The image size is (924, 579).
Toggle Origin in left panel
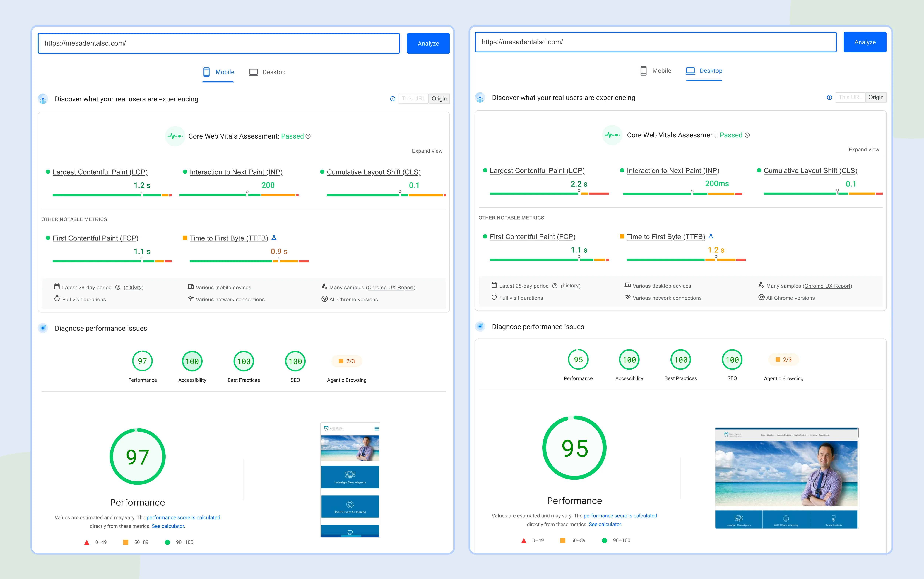tap(439, 99)
